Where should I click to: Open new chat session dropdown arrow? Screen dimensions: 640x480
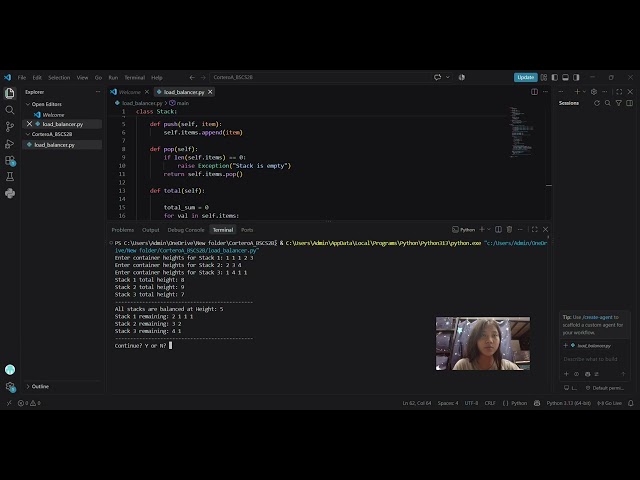pyautogui.click(x=584, y=92)
